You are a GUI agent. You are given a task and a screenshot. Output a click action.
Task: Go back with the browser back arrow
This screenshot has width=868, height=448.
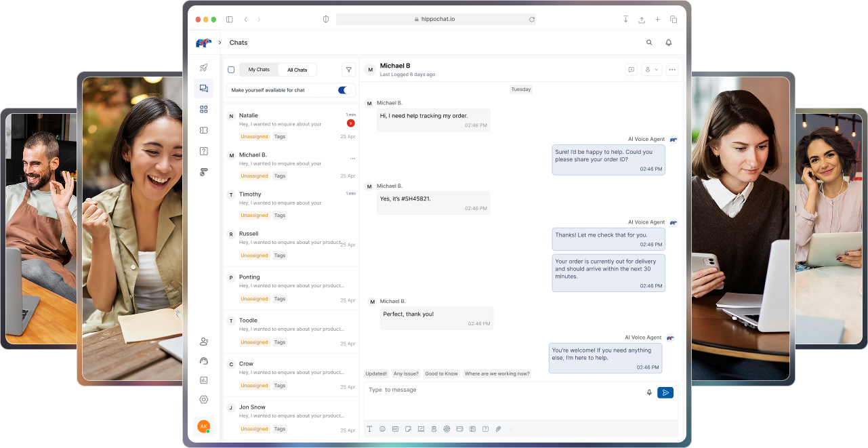(245, 19)
